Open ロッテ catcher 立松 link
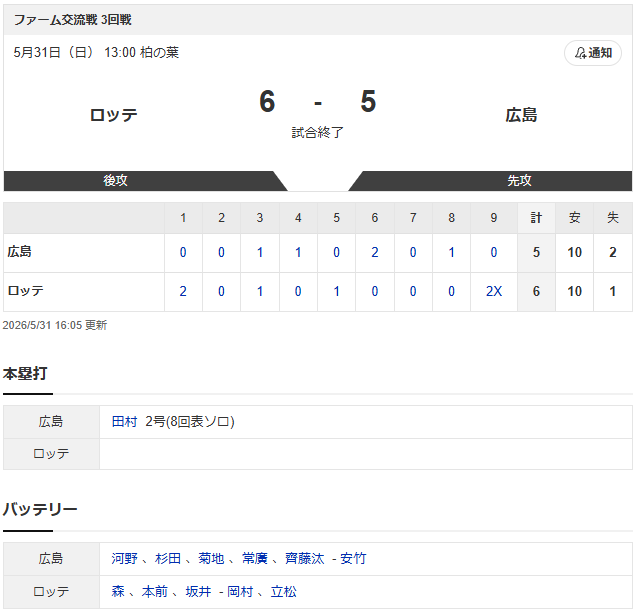Image resolution: width=636 pixels, height=613 pixels. pyautogui.click(x=284, y=591)
